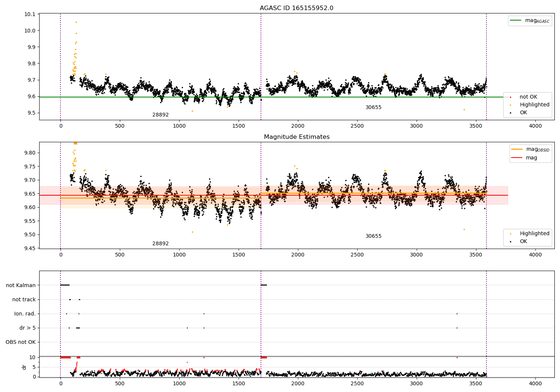Click orange outlier near x=1100 at 9.51 in Magnitude Estimates
Screen dimensions: 560x392
(192, 232)
